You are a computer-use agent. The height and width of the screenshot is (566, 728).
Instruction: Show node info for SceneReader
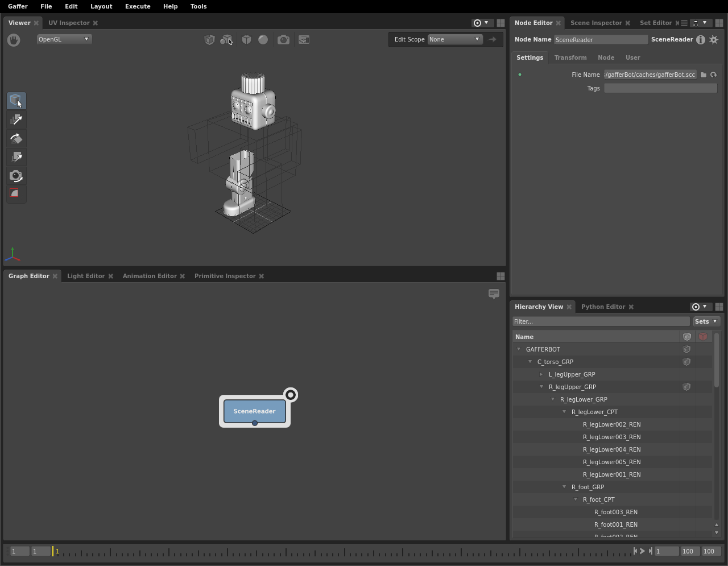tap(701, 40)
